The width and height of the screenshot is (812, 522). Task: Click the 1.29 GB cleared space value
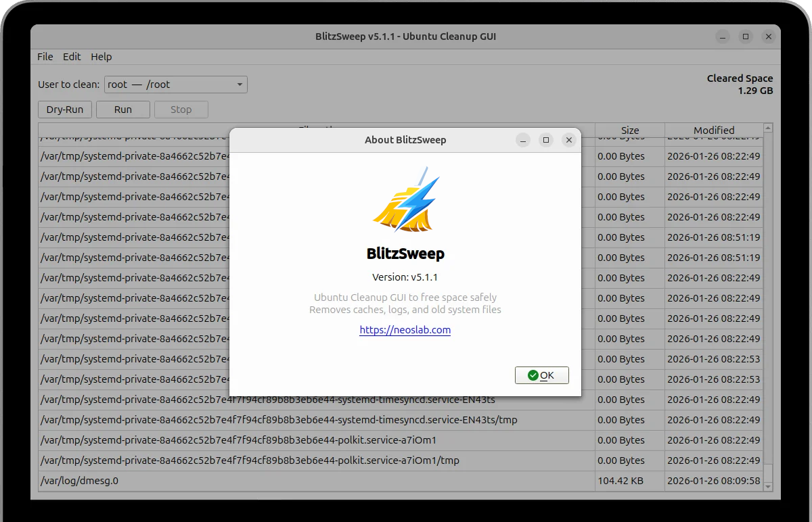755,91
